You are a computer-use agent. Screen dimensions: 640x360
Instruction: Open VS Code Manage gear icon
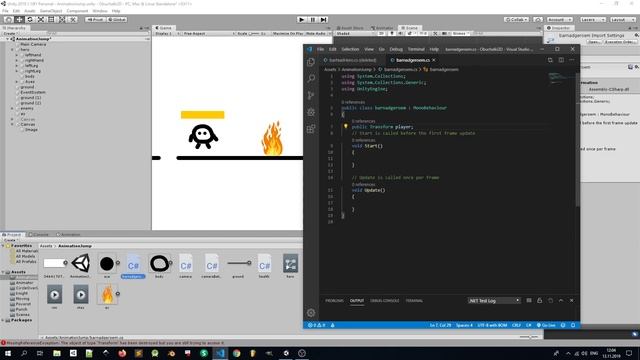point(311,313)
